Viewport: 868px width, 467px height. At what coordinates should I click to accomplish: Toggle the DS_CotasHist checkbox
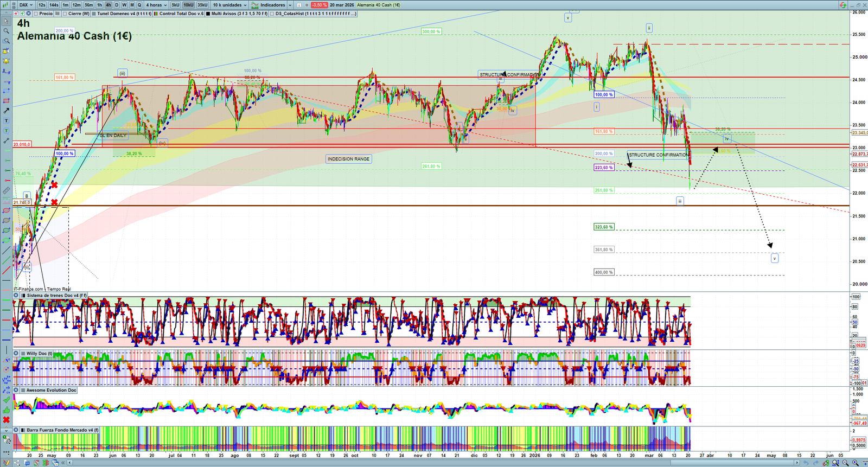tap(272, 14)
